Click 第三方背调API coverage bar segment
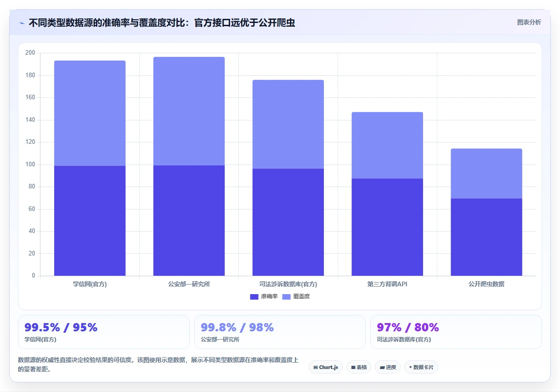Screen dimensions: 560x392 tap(387, 145)
